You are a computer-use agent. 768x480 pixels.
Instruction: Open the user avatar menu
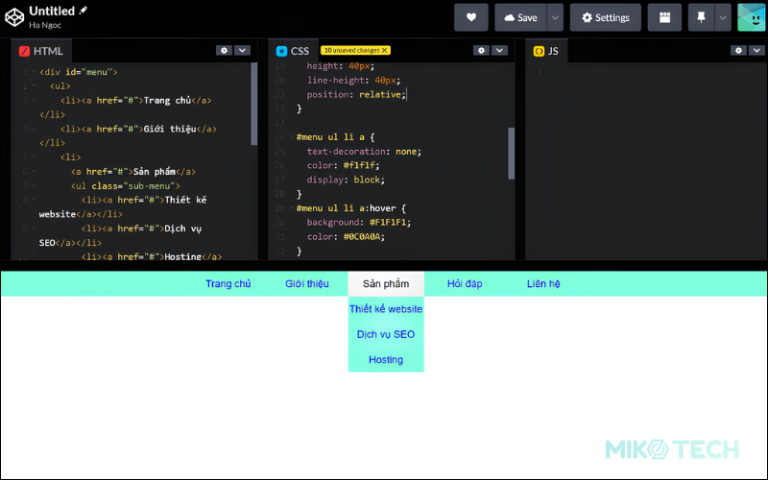(x=751, y=18)
